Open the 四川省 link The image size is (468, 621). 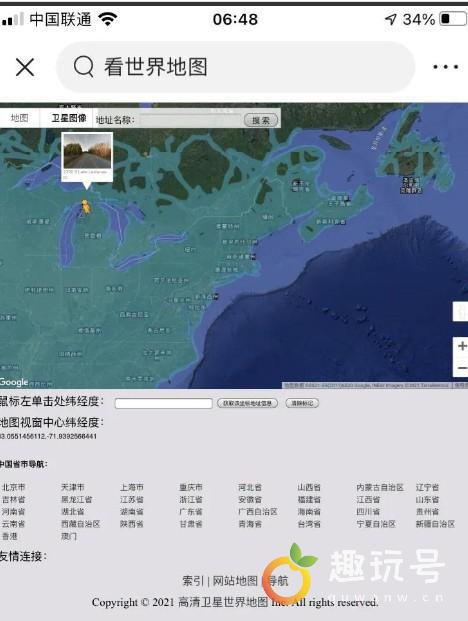(368, 512)
